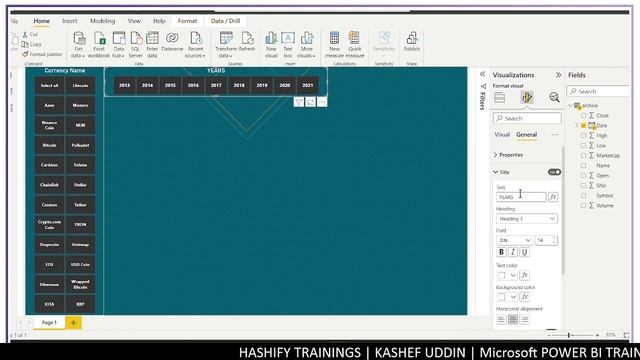This screenshot has height=360, width=640.
Task: Check the Close field
Action: coord(583,116)
